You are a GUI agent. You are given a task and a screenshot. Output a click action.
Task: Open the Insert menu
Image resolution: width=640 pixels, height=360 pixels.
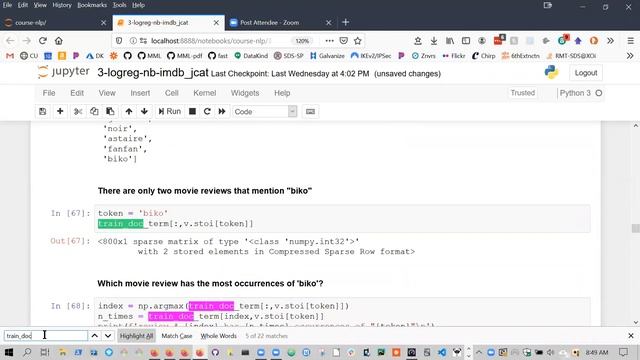(140, 93)
